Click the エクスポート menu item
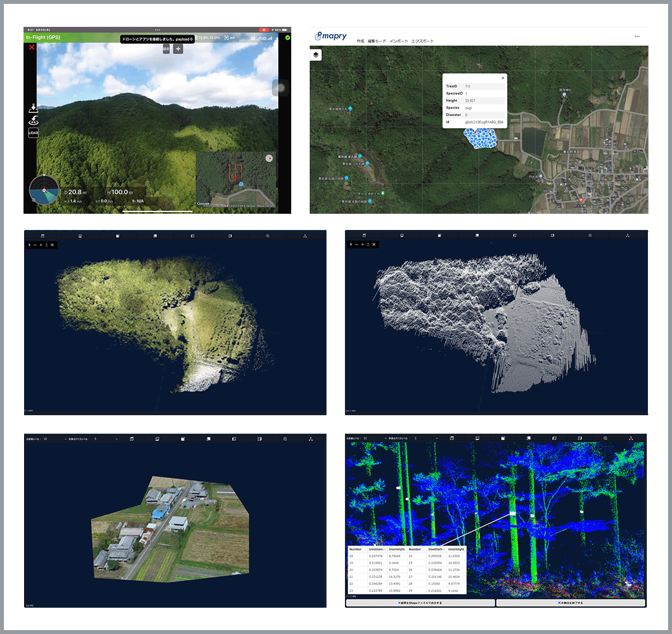 click(x=422, y=41)
